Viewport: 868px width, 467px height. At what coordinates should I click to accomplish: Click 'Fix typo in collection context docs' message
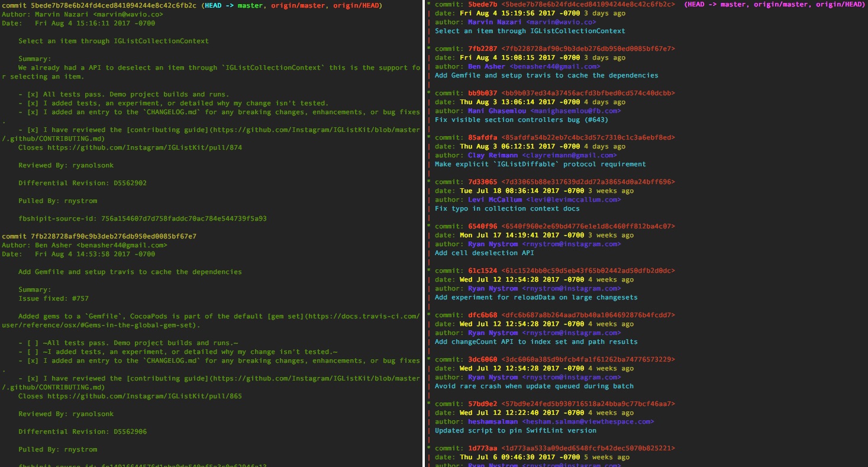[x=507, y=208]
